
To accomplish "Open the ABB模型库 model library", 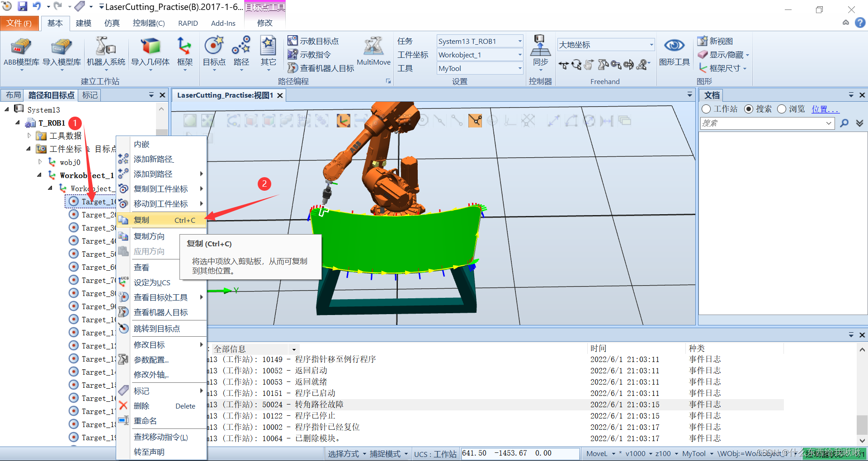I will 21,53.
